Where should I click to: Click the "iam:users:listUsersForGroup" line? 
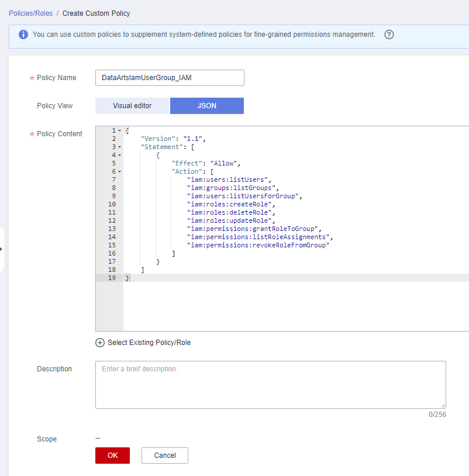(244, 196)
